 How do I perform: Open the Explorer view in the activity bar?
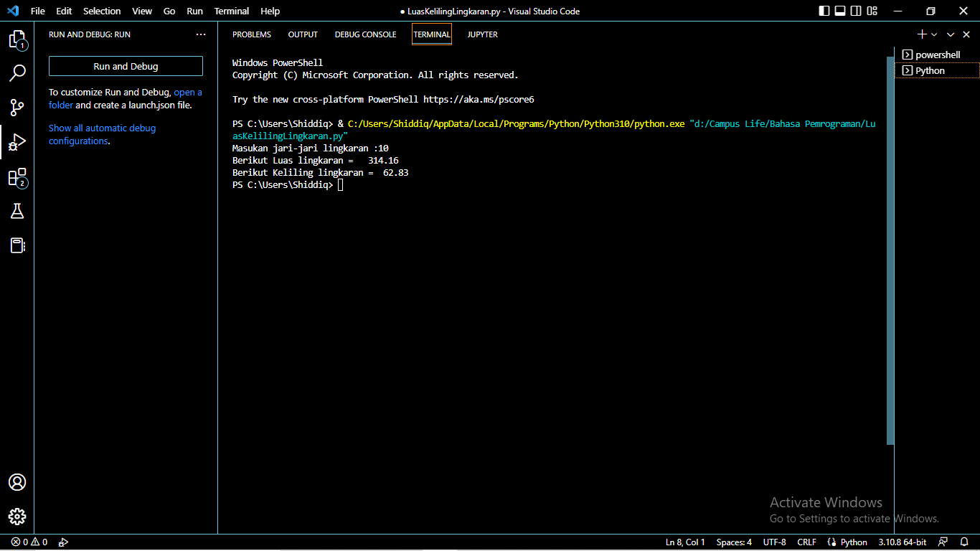(x=17, y=39)
